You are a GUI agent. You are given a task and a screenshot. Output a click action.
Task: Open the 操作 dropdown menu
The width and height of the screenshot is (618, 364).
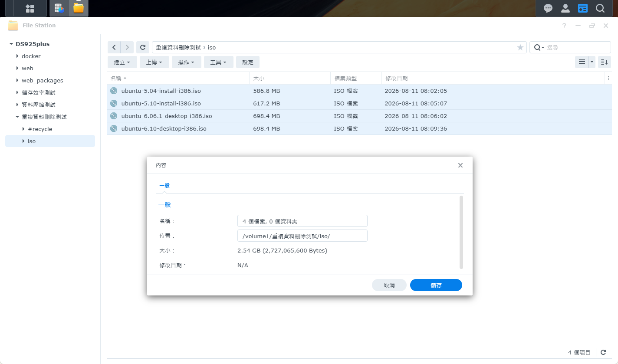coord(186,62)
